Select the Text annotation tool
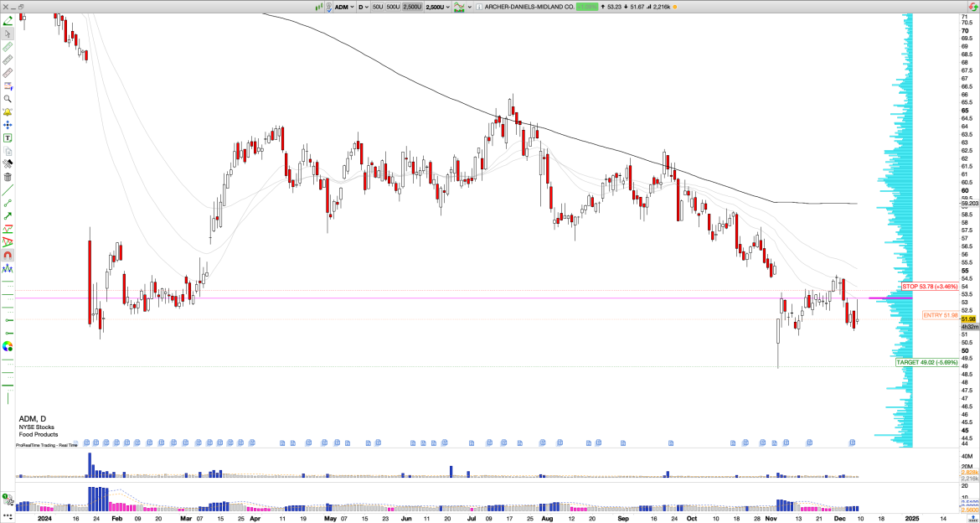Image resolution: width=980 pixels, height=523 pixels. tap(7, 137)
